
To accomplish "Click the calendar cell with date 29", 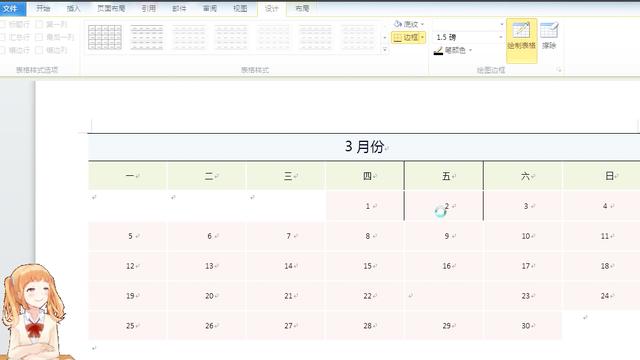I will [444, 326].
